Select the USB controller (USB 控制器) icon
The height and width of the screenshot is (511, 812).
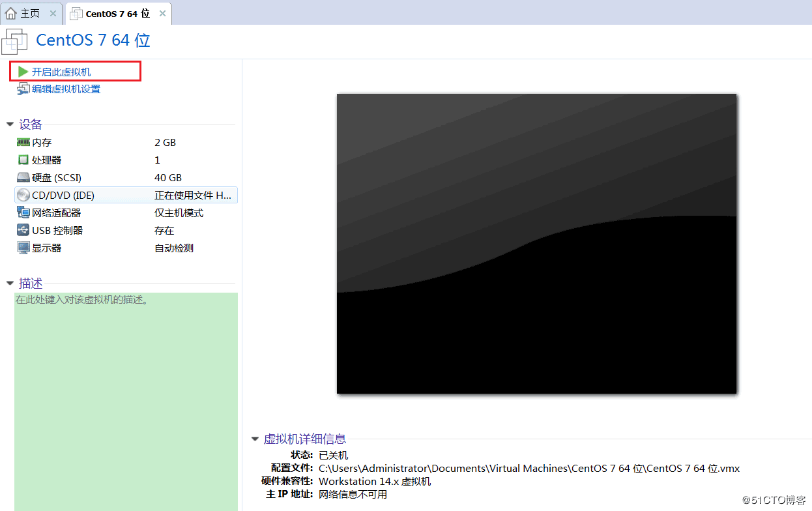point(23,230)
